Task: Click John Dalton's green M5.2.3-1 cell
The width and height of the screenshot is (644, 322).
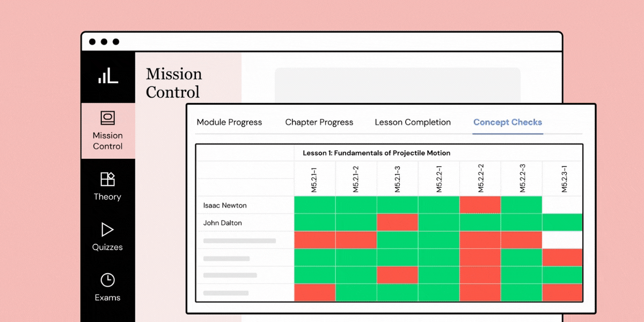Action: tap(562, 222)
